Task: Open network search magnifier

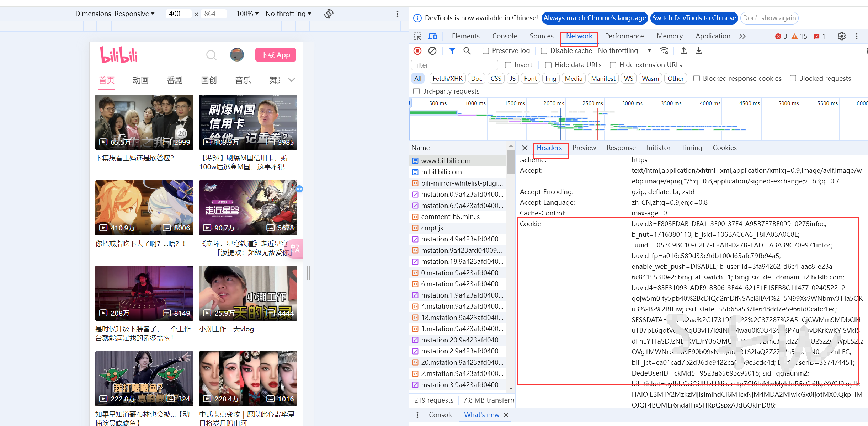Action: point(467,51)
